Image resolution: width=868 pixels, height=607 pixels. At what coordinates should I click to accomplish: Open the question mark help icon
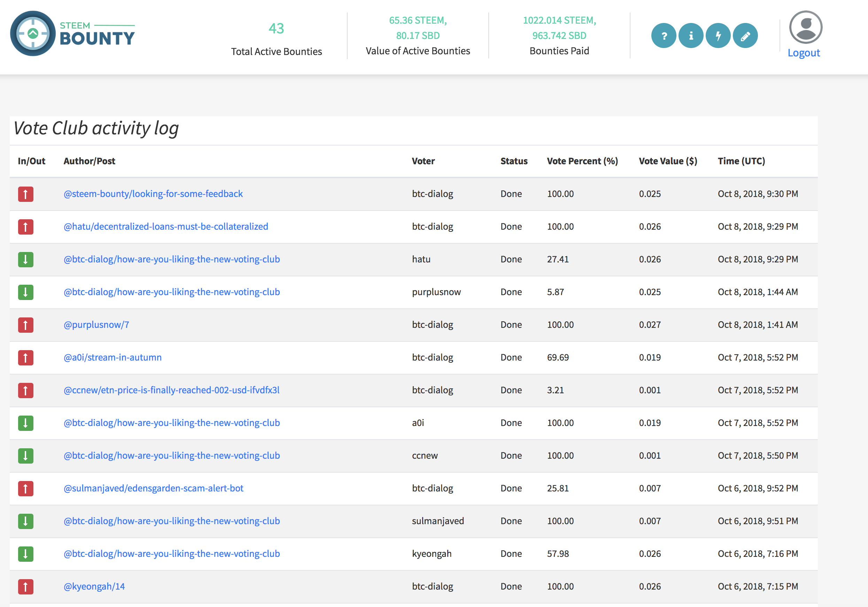[x=664, y=36]
